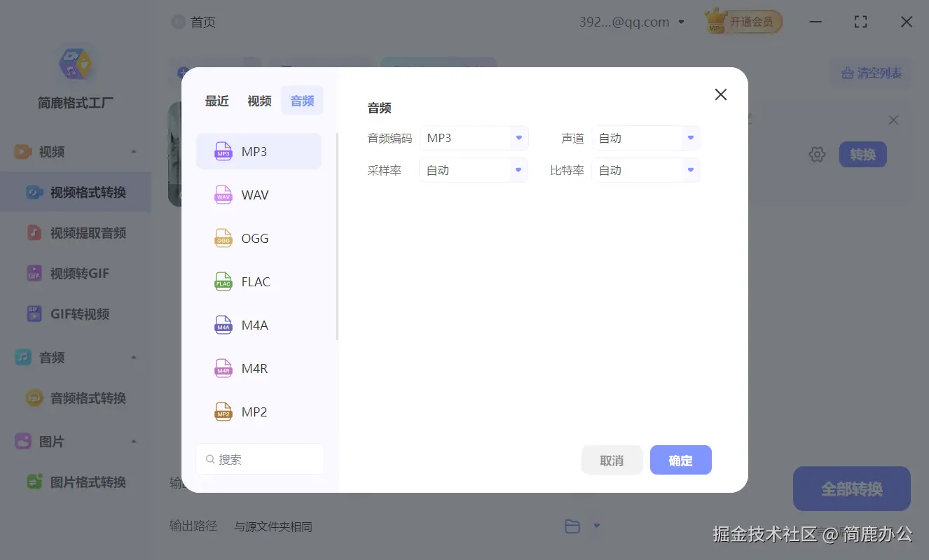The height and width of the screenshot is (560, 929).
Task: Click the 简鹿格式工厂 app logo
Action: [x=75, y=64]
